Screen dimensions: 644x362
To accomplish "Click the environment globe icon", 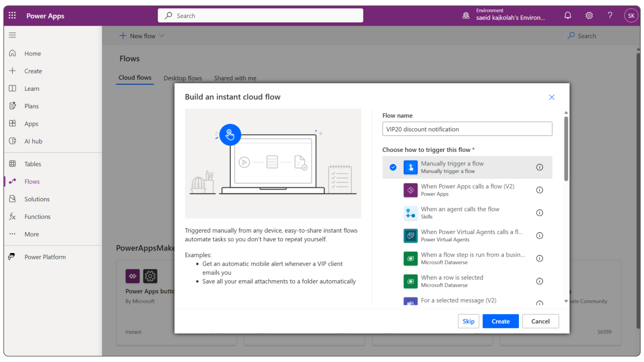I will tap(466, 16).
